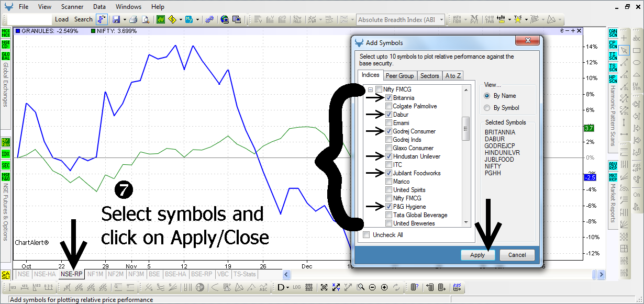Switch to the Peer Group tab

point(399,76)
